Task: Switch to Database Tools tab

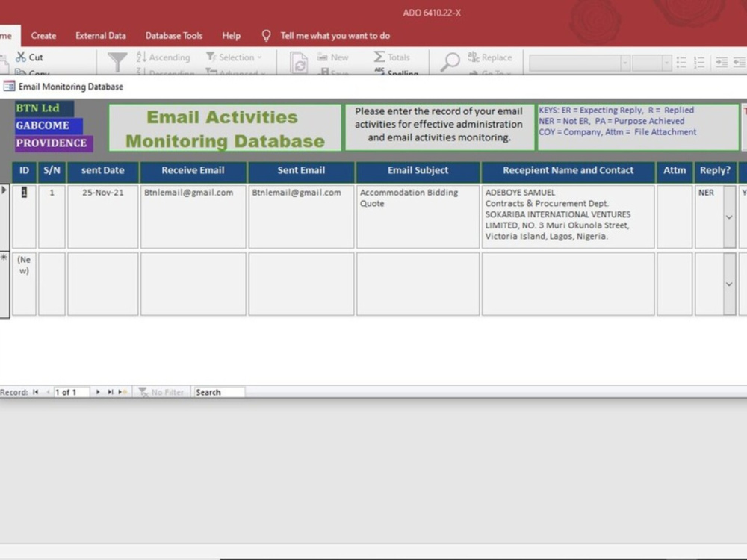Action: (174, 36)
